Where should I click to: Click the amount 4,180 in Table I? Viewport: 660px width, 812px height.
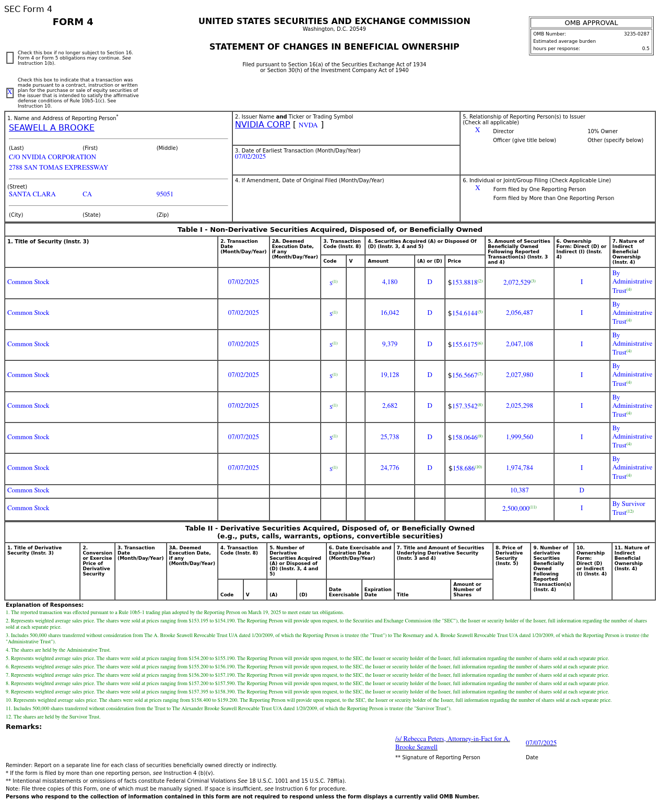(390, 282)
